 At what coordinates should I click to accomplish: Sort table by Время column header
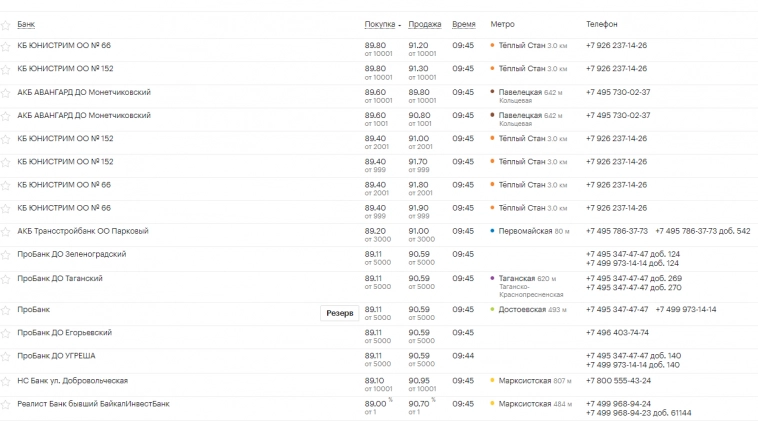[464, 24]
